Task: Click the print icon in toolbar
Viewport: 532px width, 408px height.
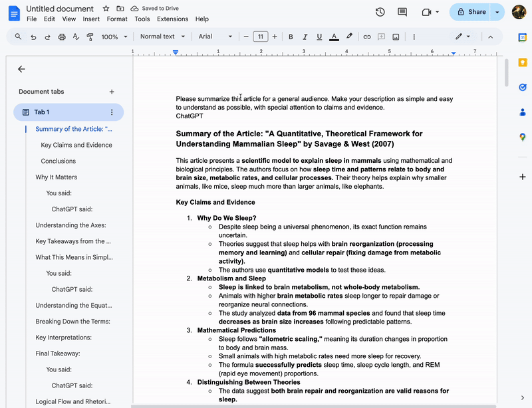Action: coord(62,37)
